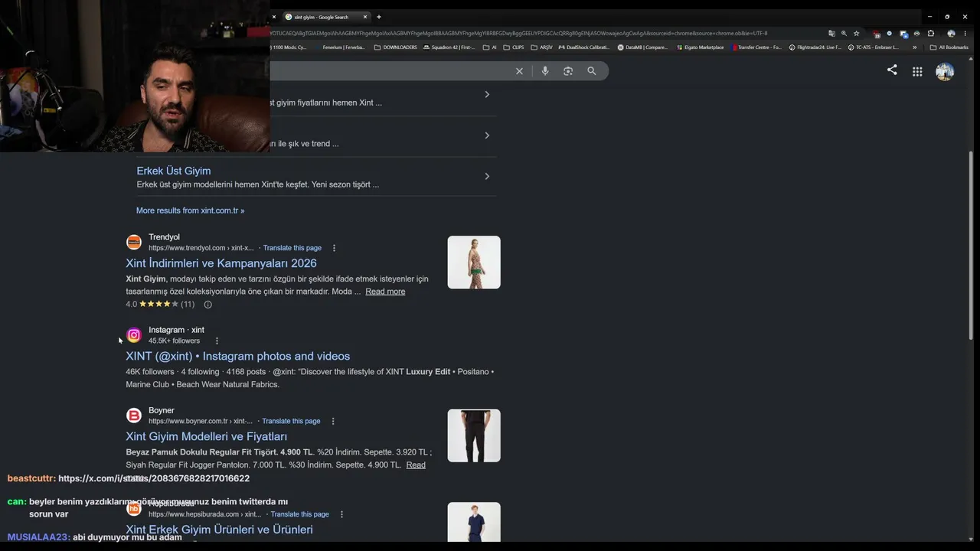The image size is (980, 551).
Task: Expand the Erkek Üst Giyim sitelink chevron
Action: tap(487, 176)
